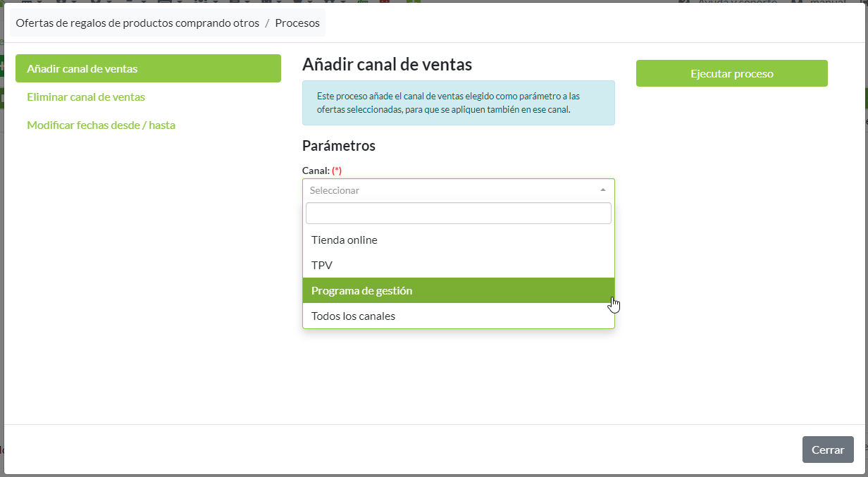This screenshot has width=868, height=477.
Task: Select Programa de gestión option
Action: [x=362, y=291]
